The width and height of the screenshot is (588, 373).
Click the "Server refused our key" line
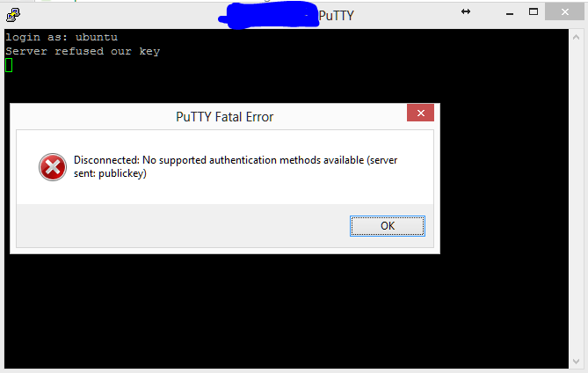click(83, 51)
